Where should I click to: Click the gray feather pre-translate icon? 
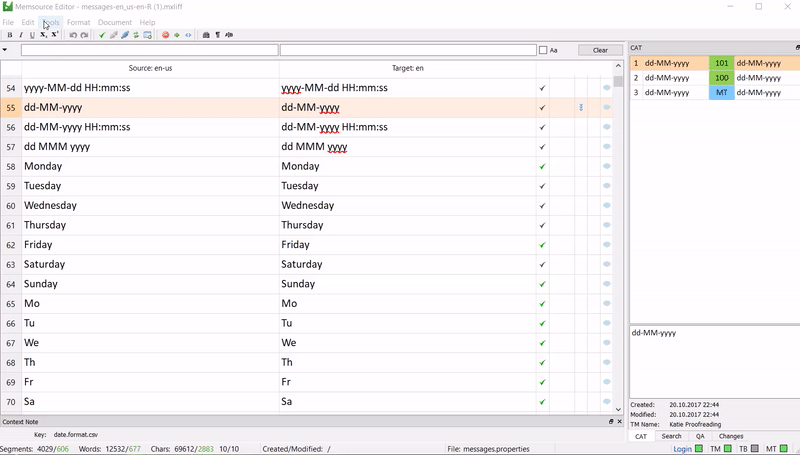point(113,35)
